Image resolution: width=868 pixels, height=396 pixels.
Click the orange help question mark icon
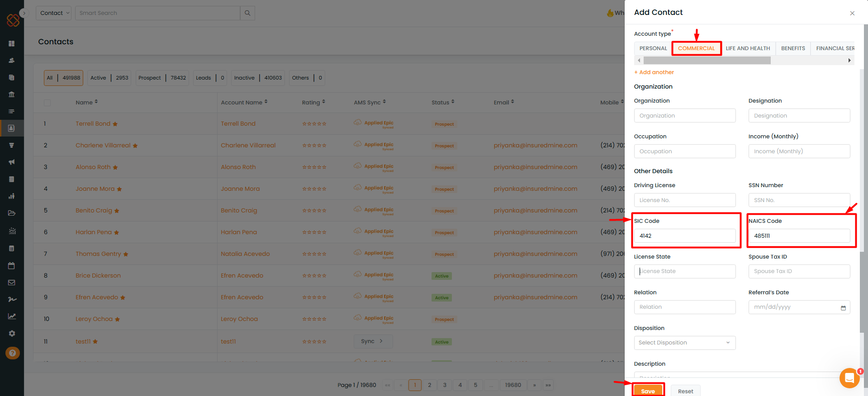click(x=13, y=353)
